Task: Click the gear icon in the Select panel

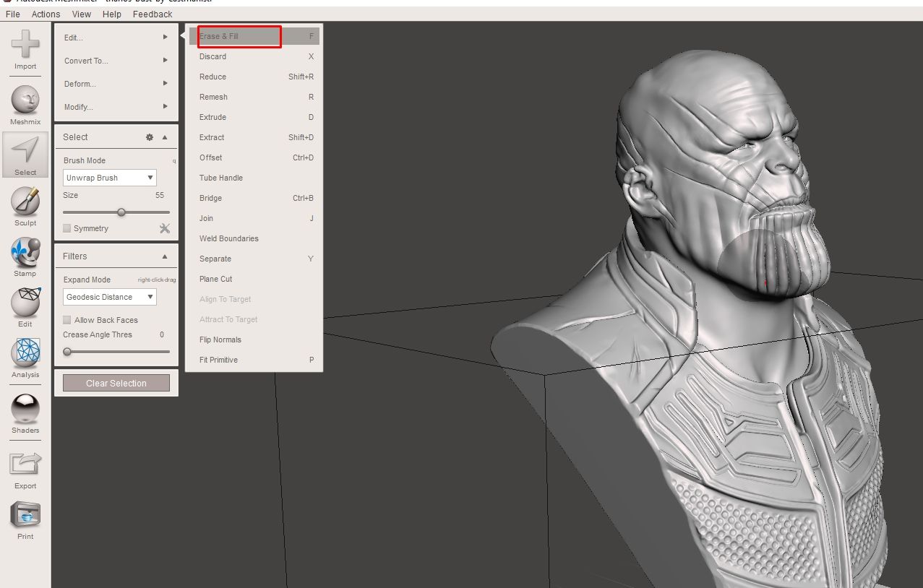Action: 150,137
